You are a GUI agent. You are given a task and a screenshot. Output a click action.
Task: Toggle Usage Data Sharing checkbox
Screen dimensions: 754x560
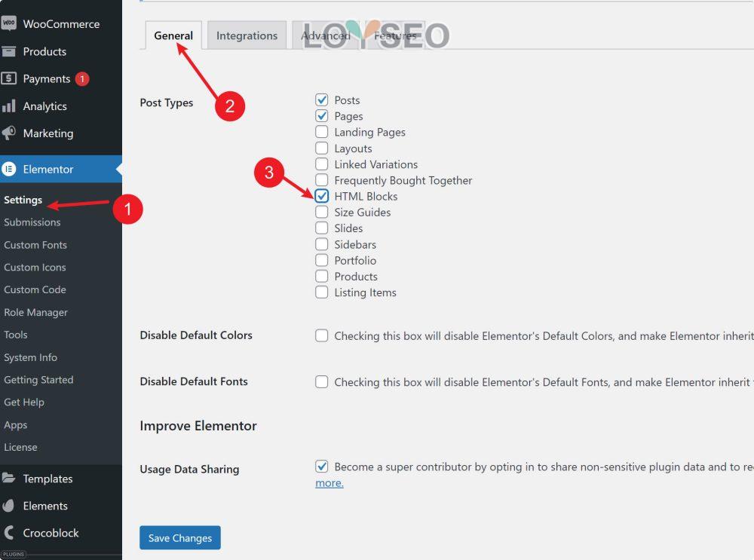pyautogui.click(x=322, y=467)
